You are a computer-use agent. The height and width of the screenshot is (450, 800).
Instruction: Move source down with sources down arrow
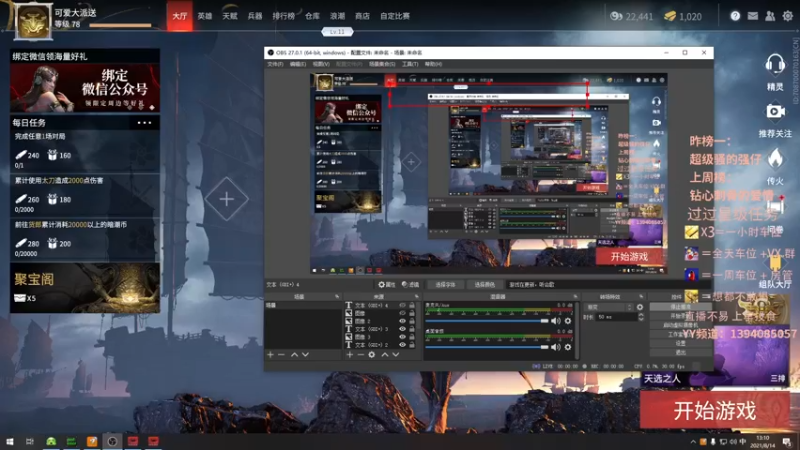395,355
